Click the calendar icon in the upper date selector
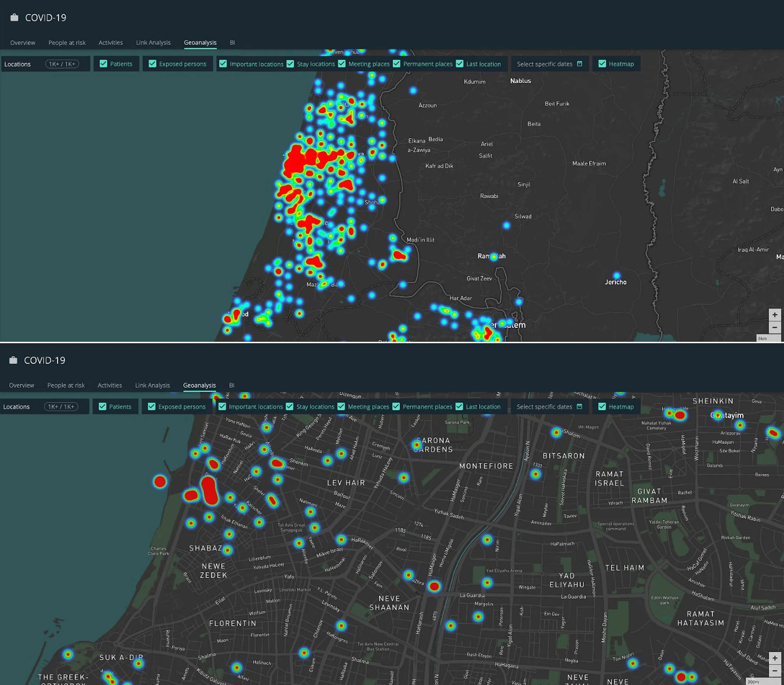784x685 pixels. [579, 64]
